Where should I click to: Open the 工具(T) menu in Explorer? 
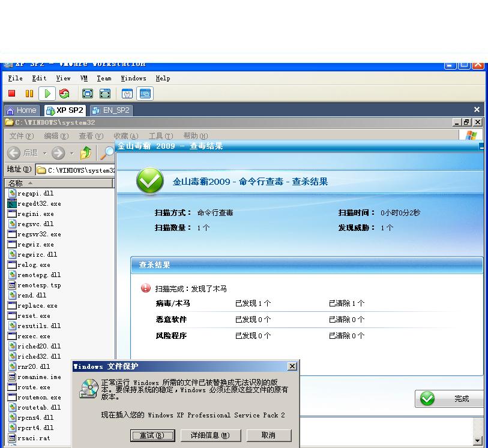(x=161, y=136)
